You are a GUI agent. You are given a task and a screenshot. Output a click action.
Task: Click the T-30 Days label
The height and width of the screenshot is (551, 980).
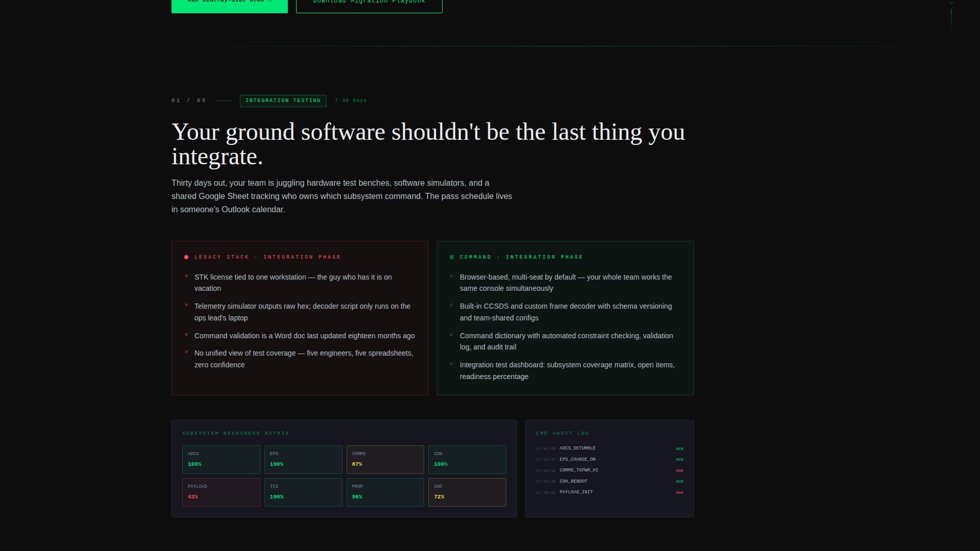point(351,101)
